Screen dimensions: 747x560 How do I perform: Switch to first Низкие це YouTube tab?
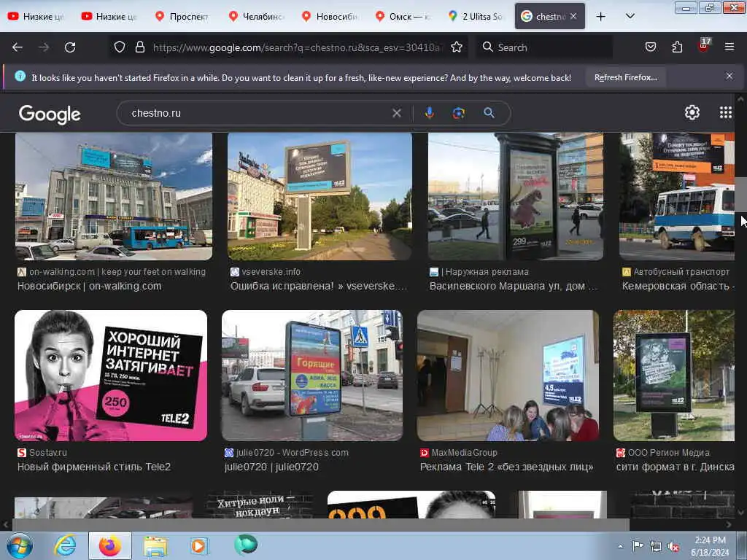(x=36, y=17)
